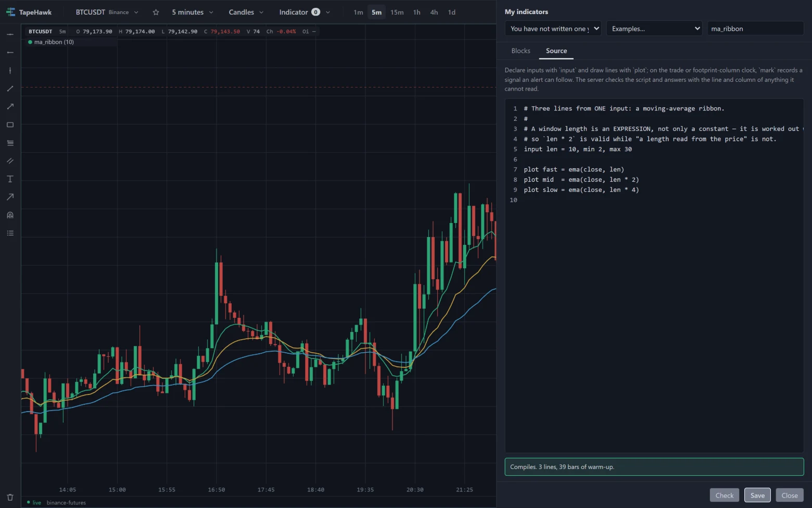Click the 'plot mid' code line
The image size is (812, 508).
click(x=581, y=180)
